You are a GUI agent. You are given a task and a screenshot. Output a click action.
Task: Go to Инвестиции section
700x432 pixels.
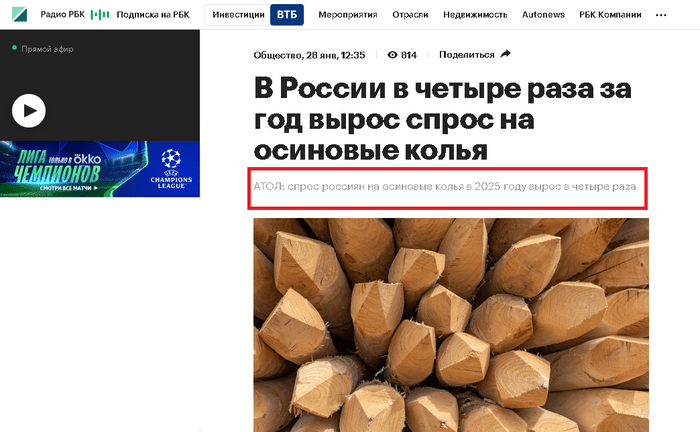(238, 15)
